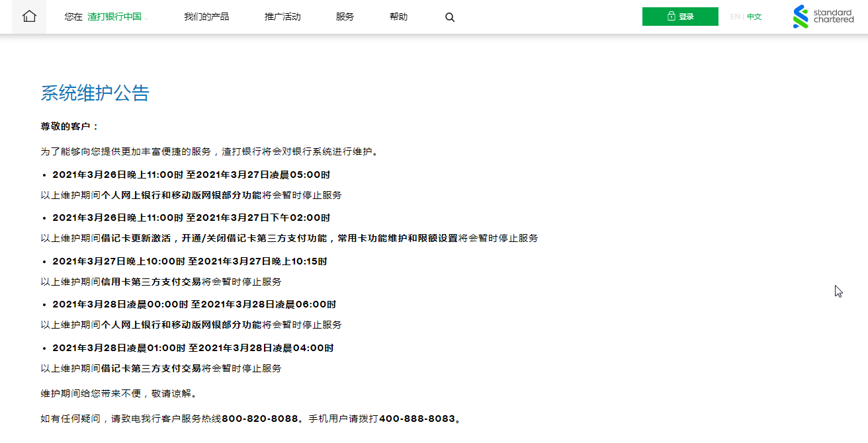The width and height of the screenshot is (868, 443).
Task: Click the 借记卡第三方支付交易 text
Action: 151,368
